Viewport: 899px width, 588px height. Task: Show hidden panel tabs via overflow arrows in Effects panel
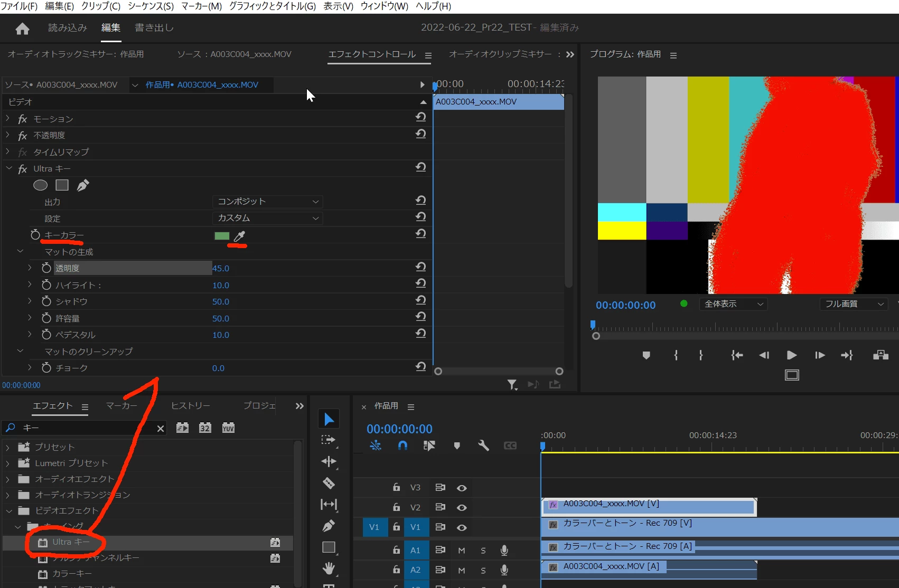299,406
